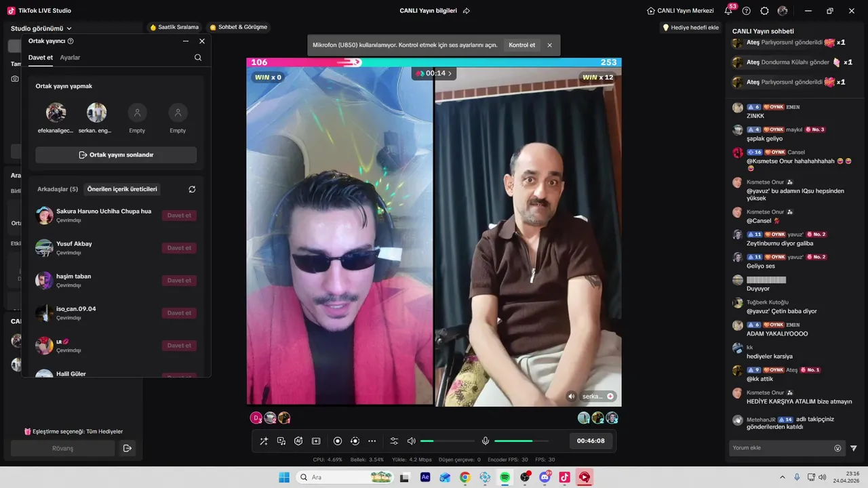Open Spotify from taskbar
The image size is (868, 488).
[x=505, y=478]
